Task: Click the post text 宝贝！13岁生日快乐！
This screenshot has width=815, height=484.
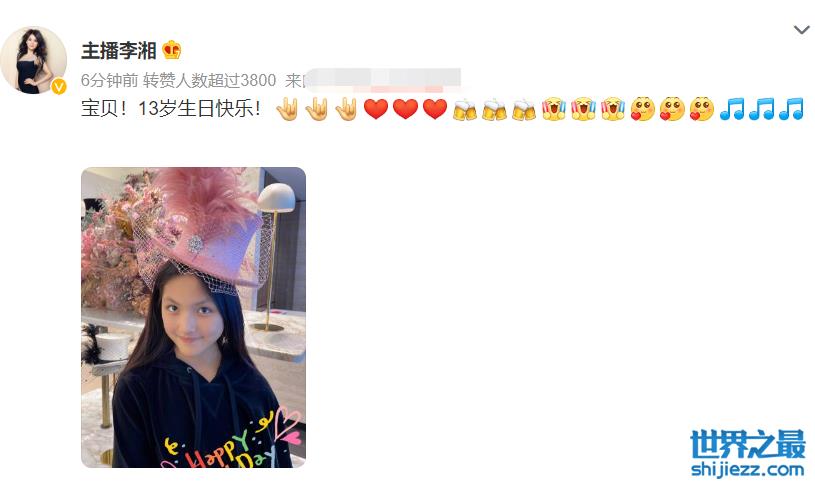Action: [171, 109]
